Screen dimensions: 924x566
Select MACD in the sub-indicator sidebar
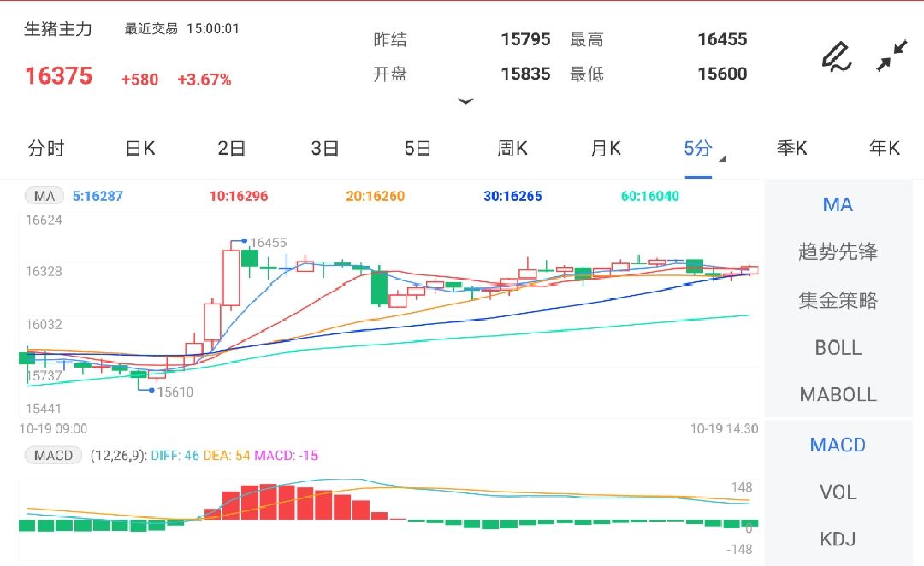[x=838, y=445]
